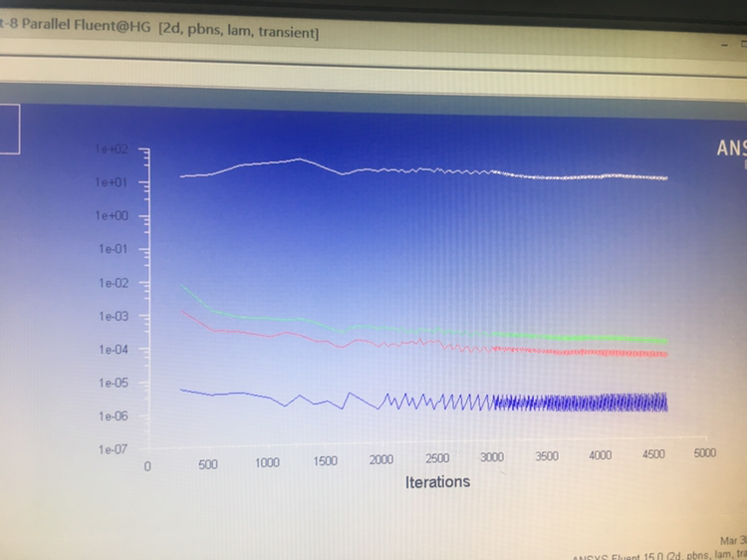Click the "1e-01" y-axis label
Viewport: 747px width, 560px height.
(x=114, y=249)
